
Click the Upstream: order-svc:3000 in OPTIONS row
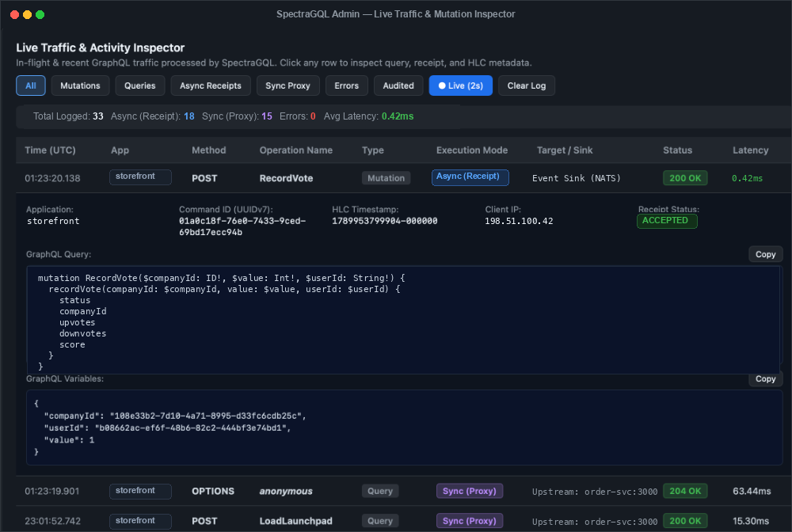pyautogui.click(x=595, y=492)
